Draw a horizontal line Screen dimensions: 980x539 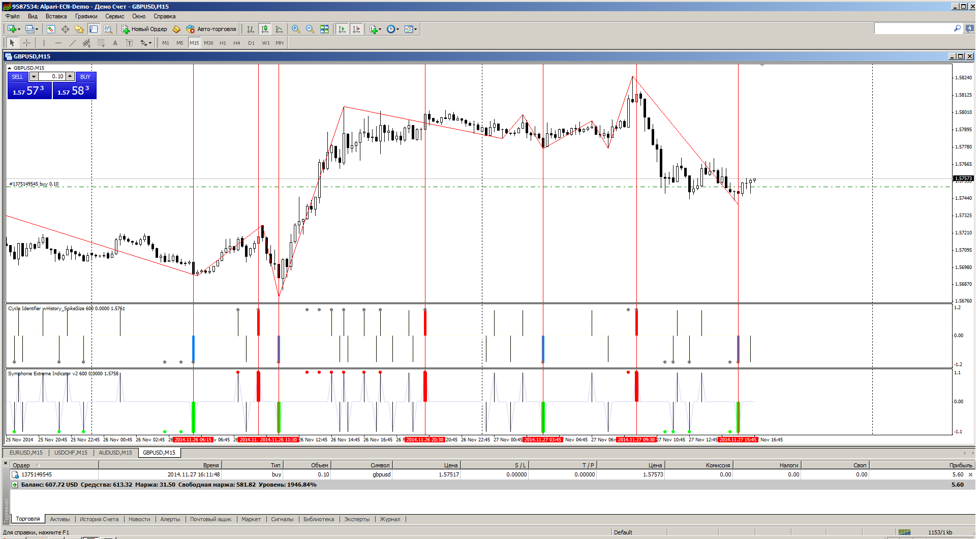pos(58,43)
